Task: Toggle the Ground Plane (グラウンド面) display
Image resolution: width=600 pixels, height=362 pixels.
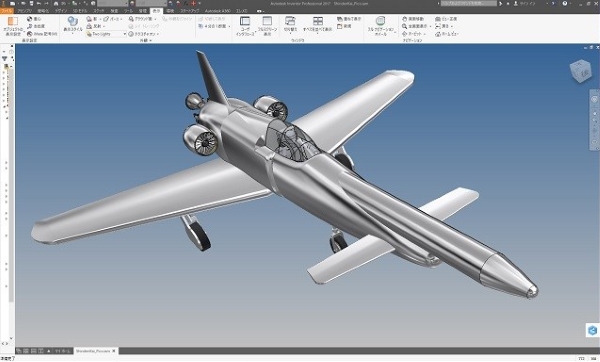Action: [x=143, y=19]
